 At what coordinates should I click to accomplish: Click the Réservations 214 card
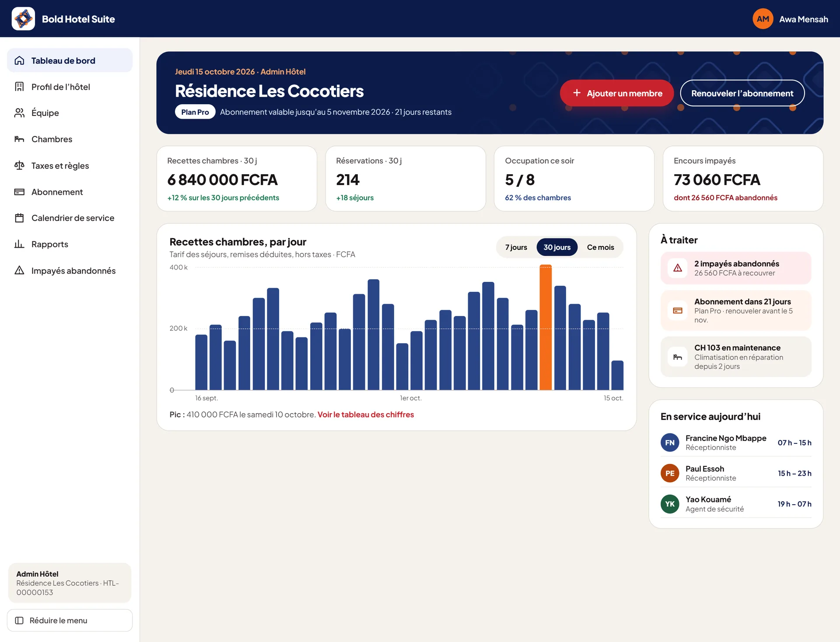406,179
